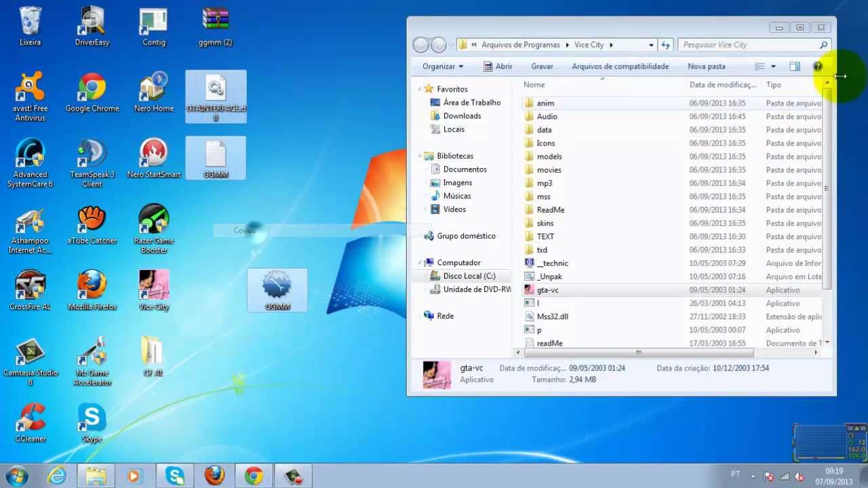Screen dimensions: 868x488
Task: Click the Windows Explorer taskbar button
Action: (96, 476)
